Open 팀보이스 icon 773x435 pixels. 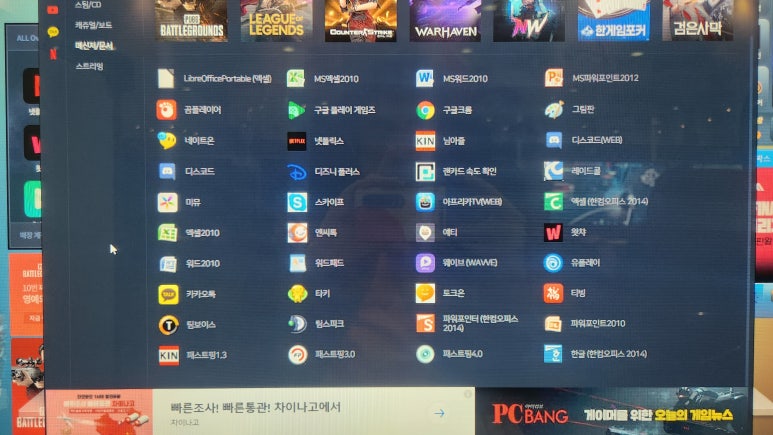[x=168, y=326]
